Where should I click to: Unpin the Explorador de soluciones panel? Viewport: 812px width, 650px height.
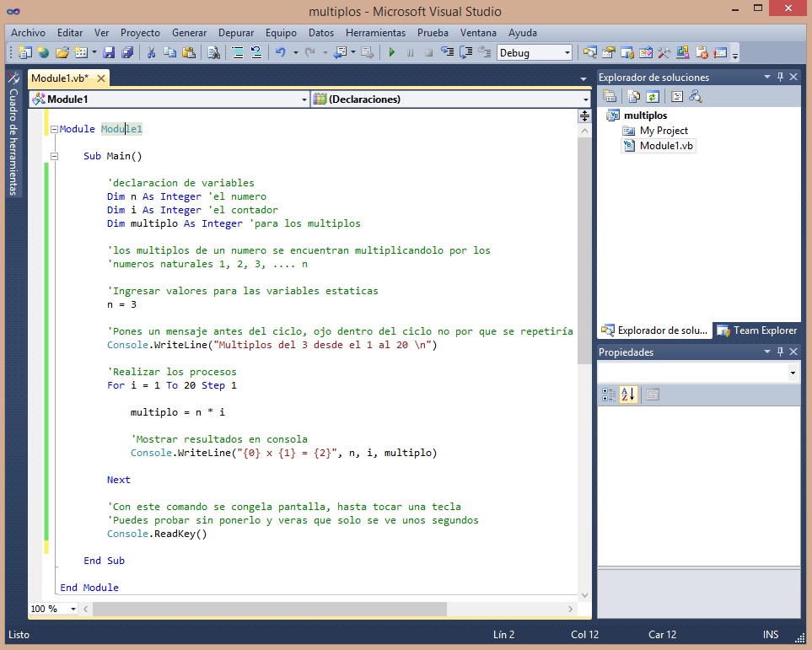pyautogui.click(x=779, y=77)
